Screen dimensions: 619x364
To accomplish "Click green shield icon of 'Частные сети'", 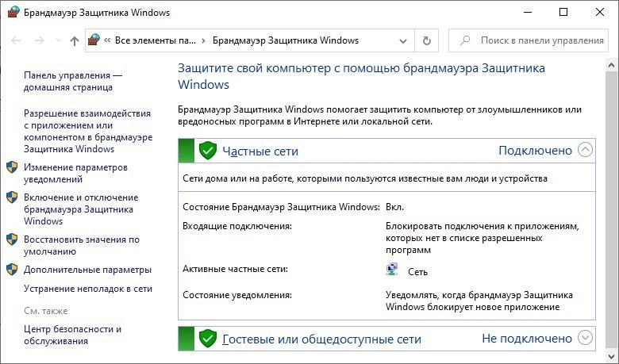I will (208, 151).
